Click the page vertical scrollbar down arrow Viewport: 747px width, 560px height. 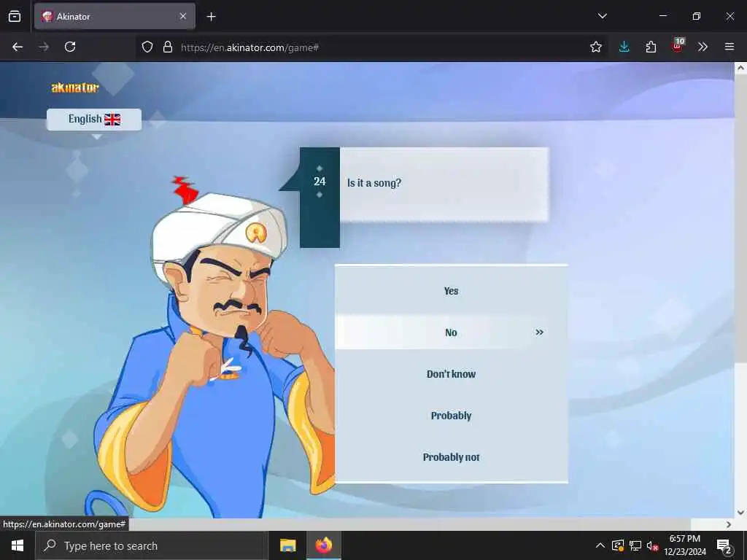tap(741, 513)
